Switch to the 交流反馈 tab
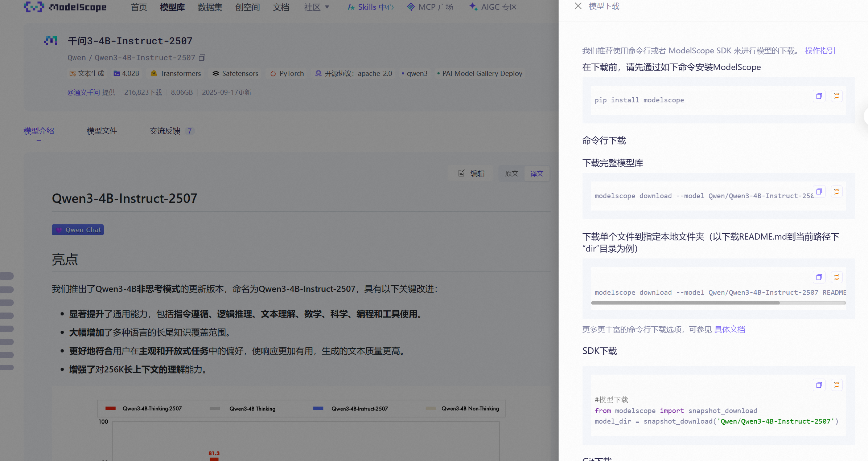 [165, 131]
